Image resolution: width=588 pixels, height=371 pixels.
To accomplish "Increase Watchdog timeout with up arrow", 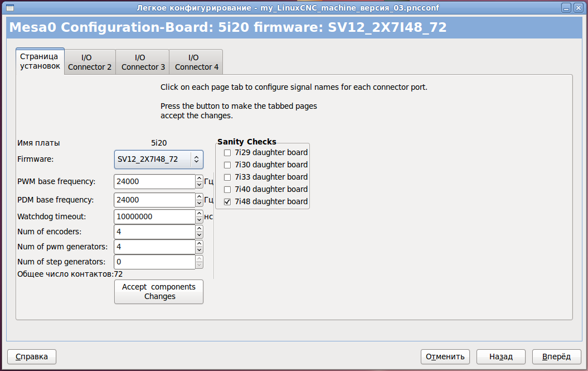I will [199, 213].
